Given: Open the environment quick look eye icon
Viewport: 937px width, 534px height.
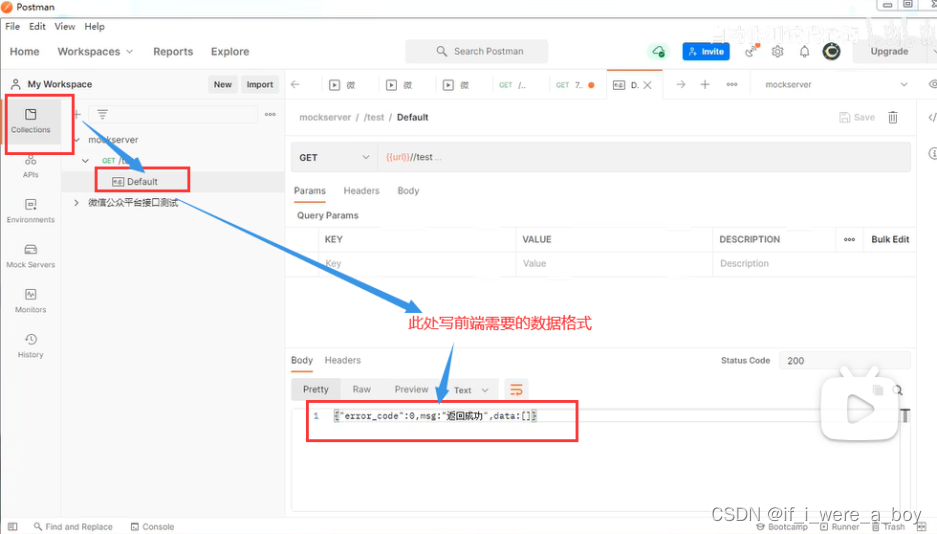Looking at the screenshot, I should click(x=932, y=84).
